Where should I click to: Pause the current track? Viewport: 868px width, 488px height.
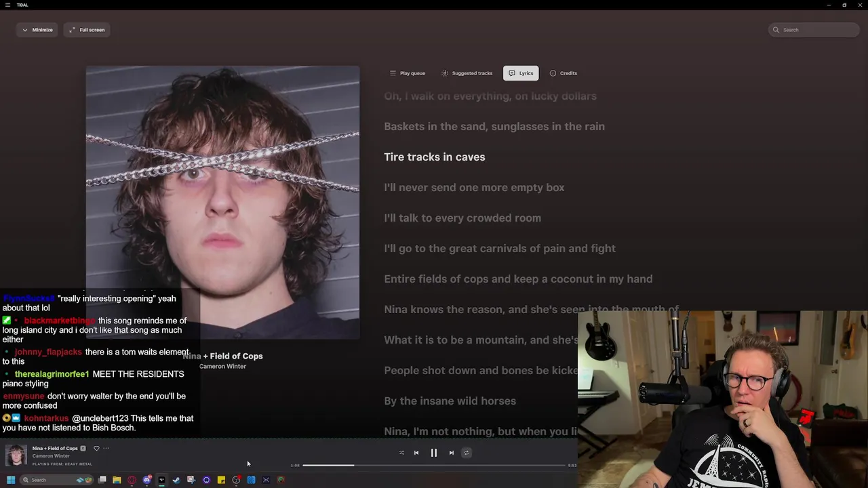[x=434, y=453]
